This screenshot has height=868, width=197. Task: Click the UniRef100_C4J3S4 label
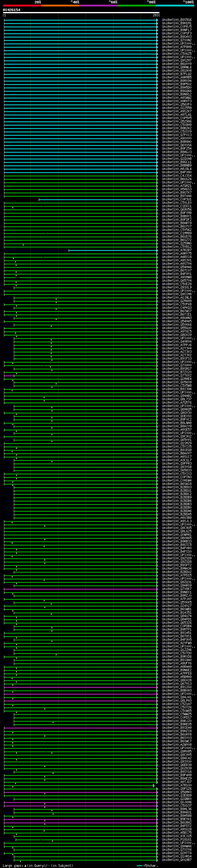pyautogui.click(x=177, y=176)
